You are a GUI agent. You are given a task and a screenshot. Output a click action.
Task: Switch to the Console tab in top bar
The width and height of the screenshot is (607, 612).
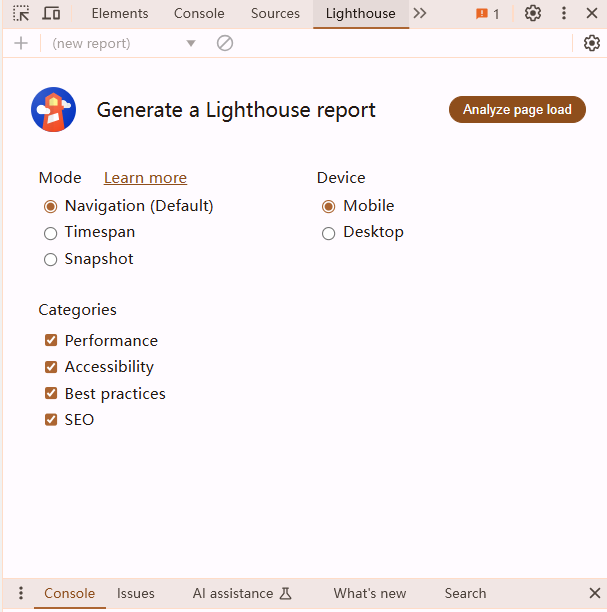(199, 13)
